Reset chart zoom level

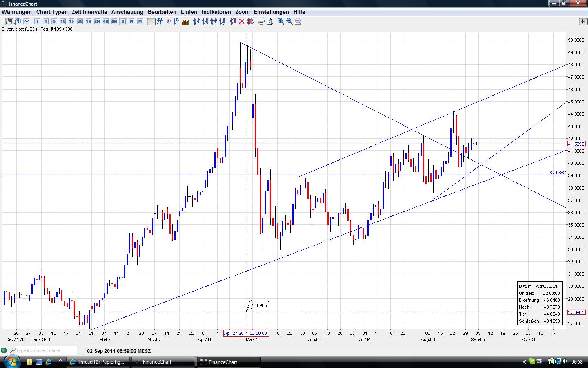coord(298,21)
